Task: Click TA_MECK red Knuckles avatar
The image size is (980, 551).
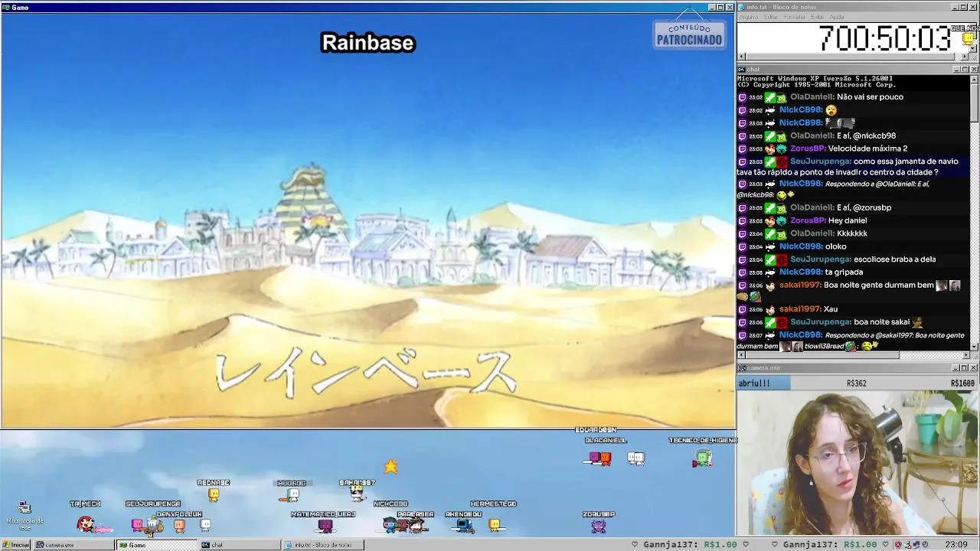Action: [87, 524]
